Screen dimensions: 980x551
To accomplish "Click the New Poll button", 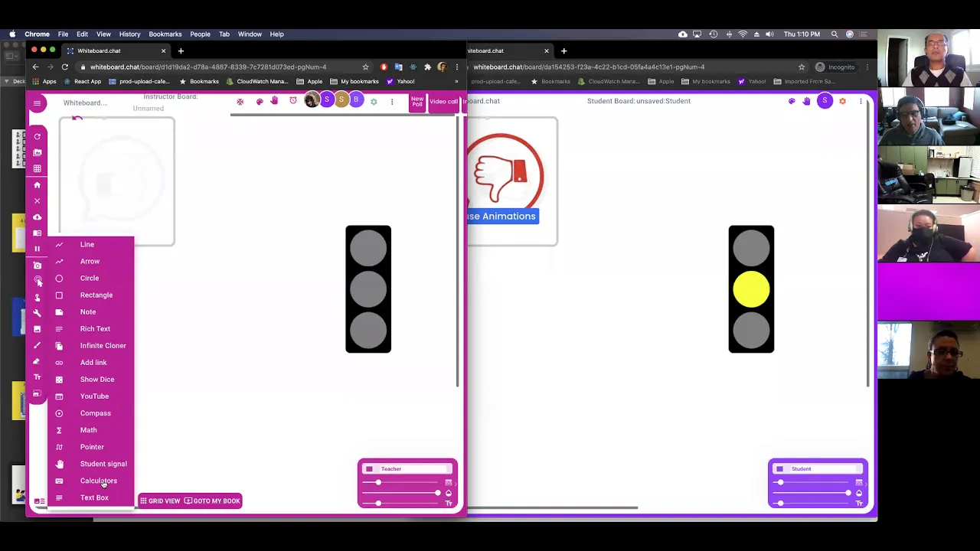I will coord(417,102).
